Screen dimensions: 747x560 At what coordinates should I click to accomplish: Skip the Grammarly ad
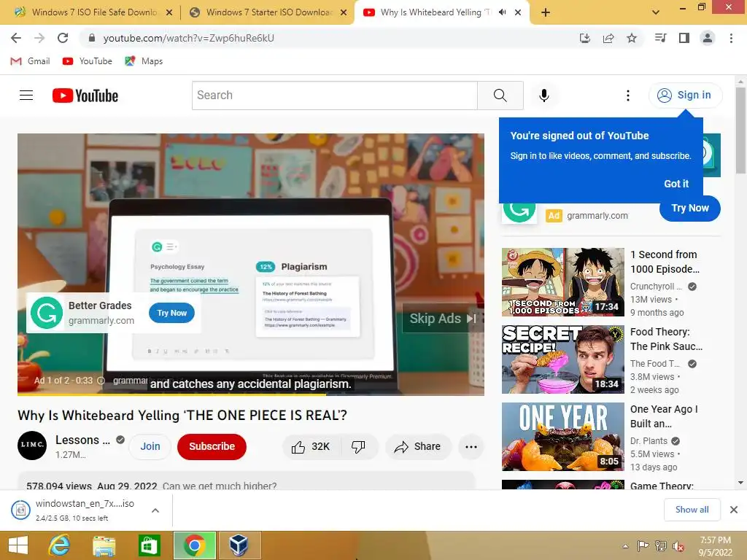click(443, 318)
